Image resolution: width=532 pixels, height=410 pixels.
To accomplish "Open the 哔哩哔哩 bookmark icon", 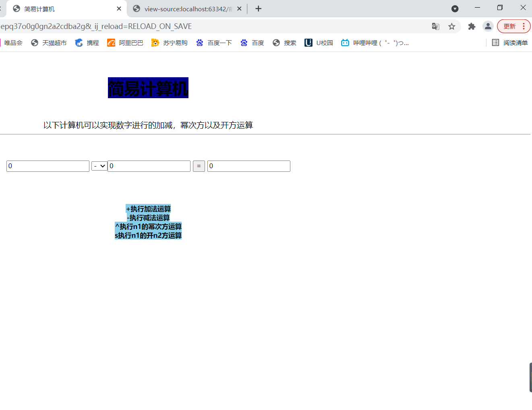I will pyautogui.click(x=345, y=42).
